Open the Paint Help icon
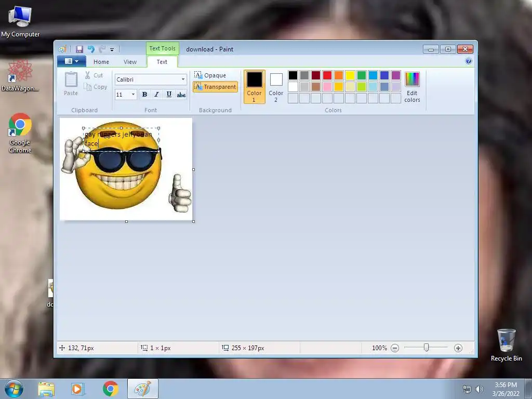 (469, 61)
